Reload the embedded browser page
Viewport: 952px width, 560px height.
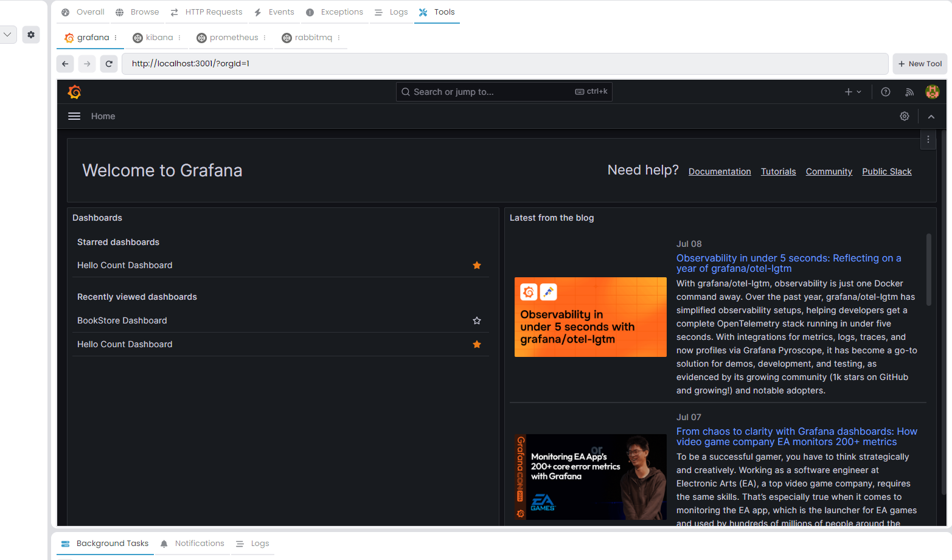(109, 64)
